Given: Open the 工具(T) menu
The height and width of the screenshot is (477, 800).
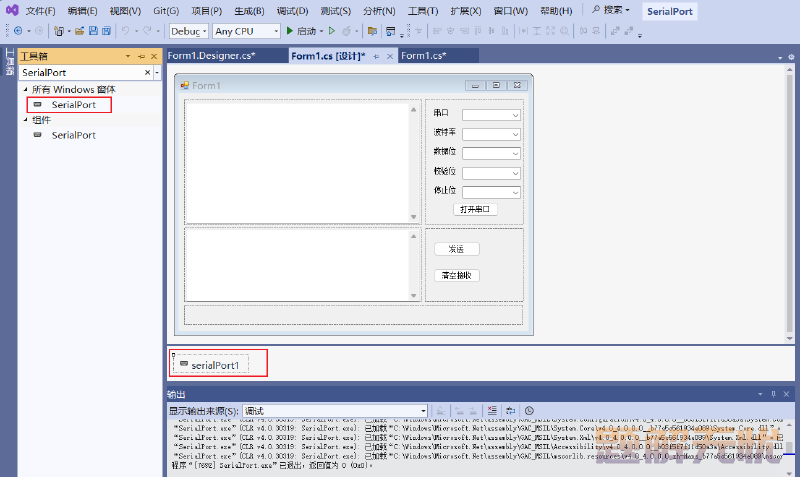Looking at the screenshot, I should point(423,11).
